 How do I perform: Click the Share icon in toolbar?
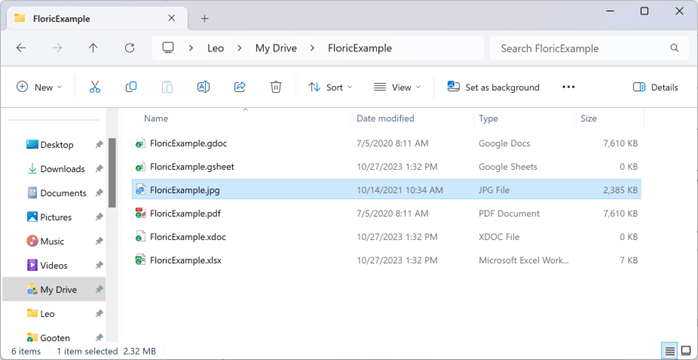click(x=240, y=87)
